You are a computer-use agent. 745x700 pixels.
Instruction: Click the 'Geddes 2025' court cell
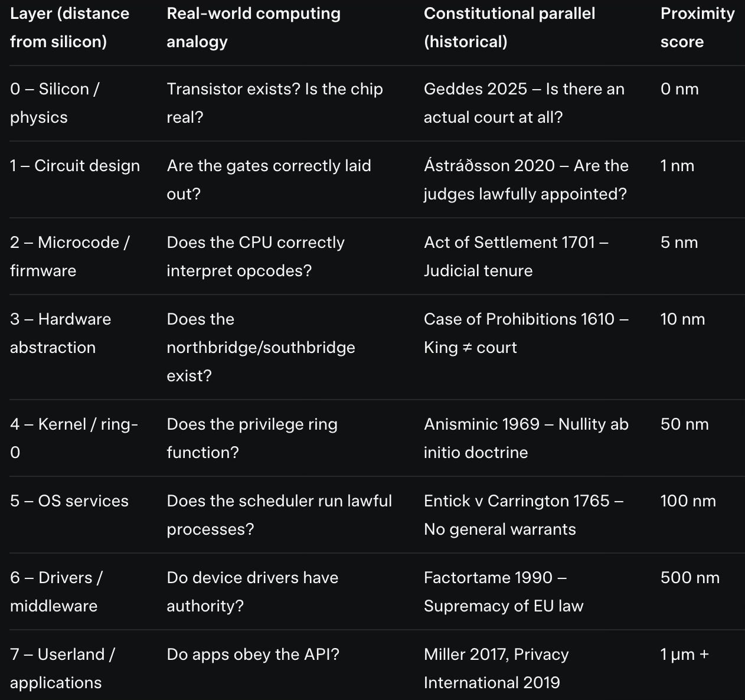point(524,103)
